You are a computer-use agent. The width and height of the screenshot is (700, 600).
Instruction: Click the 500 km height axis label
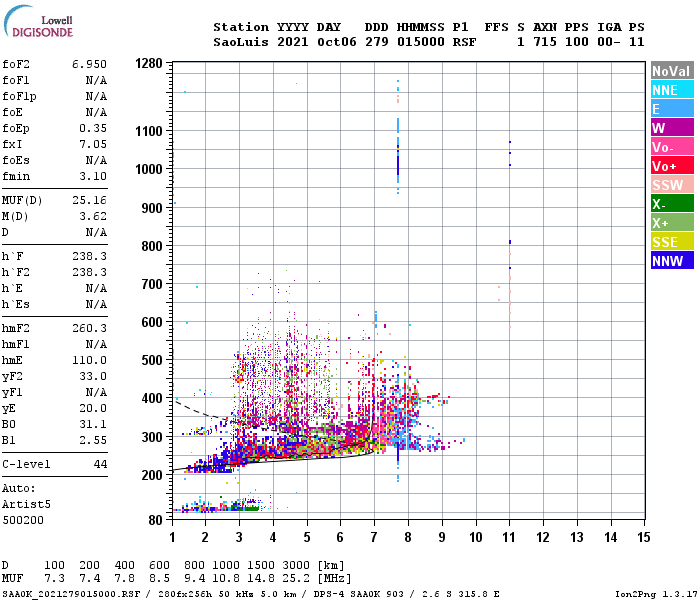(152, 360)
